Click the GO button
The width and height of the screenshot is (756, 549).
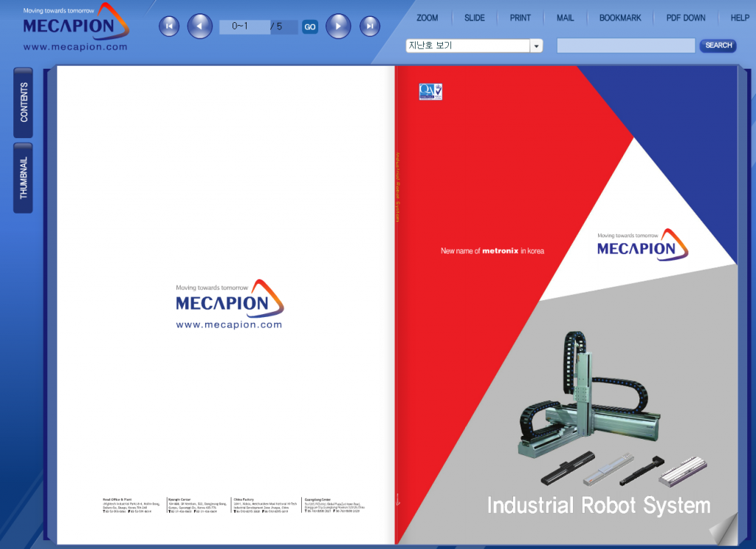(x=310, y=27)
